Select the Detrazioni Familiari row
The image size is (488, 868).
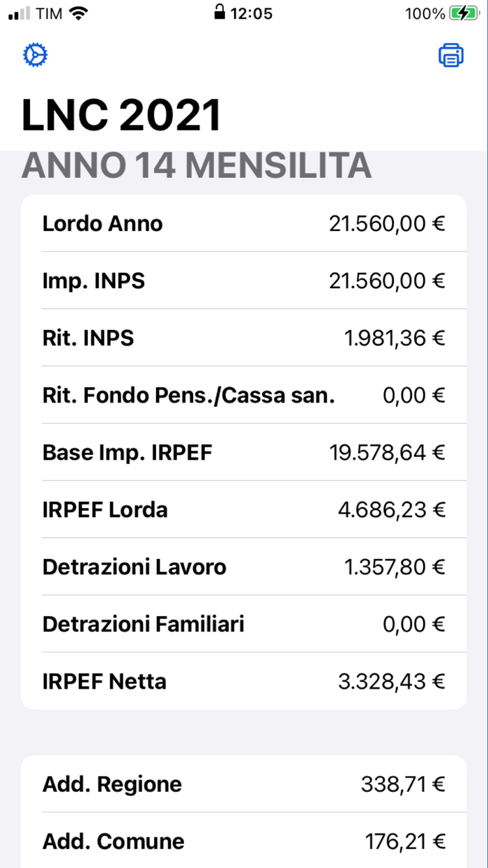[x=243, y=624]
